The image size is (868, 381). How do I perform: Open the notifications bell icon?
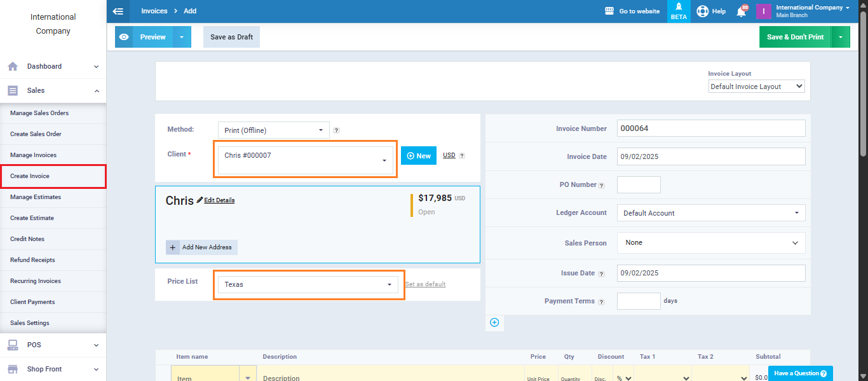click(741, 11)
